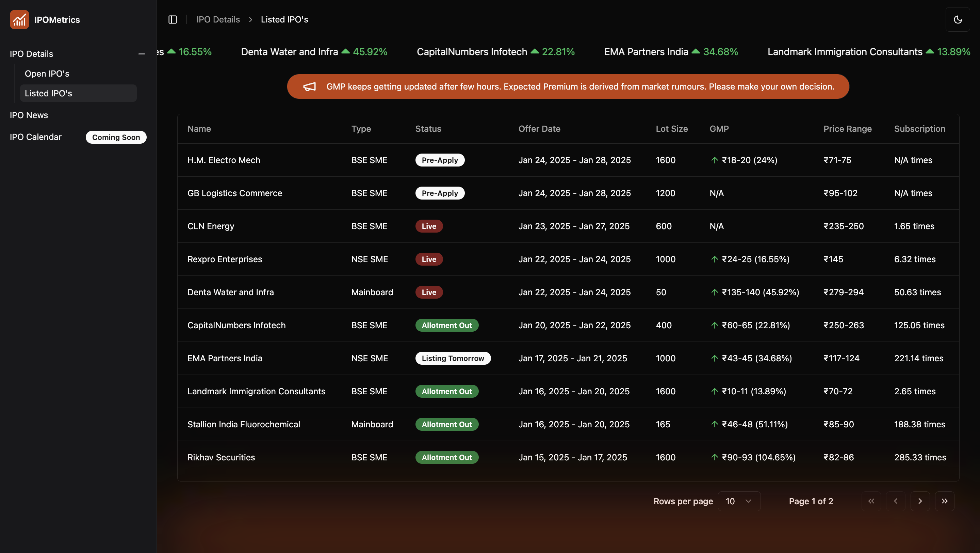Click Pre-Apply badge for H.M. Electro Mech
The height and width of the screenshot is (553, 980).
440,160
